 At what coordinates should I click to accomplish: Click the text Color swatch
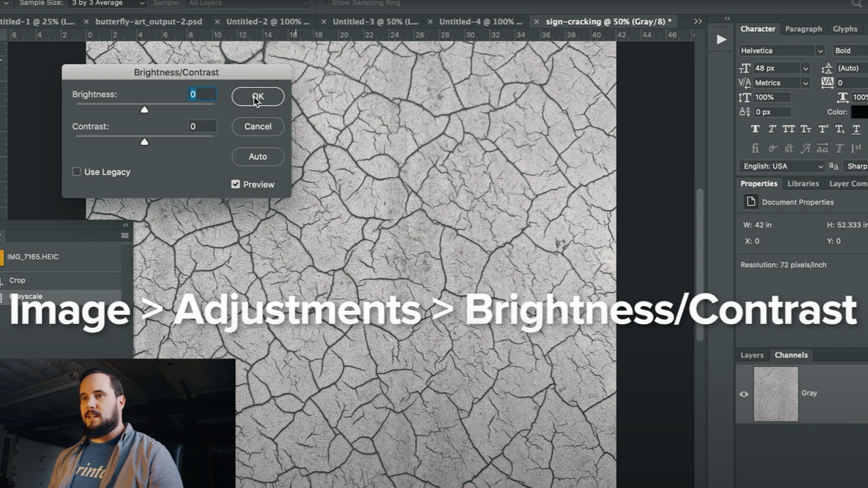[x=860, y=112]
